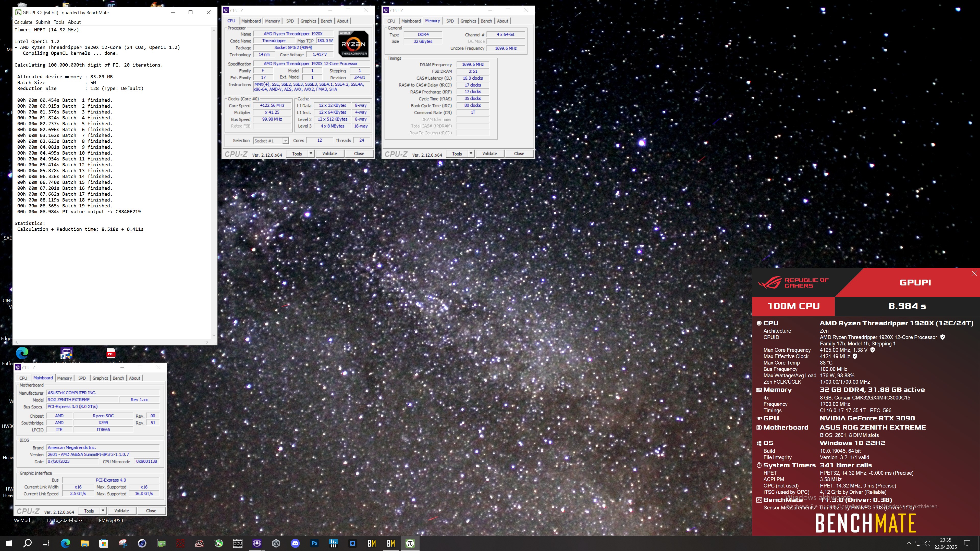Open the RMPrepUSB desktop shortcut
Viewport: 980px width, 551px height.
pos(111,520)
